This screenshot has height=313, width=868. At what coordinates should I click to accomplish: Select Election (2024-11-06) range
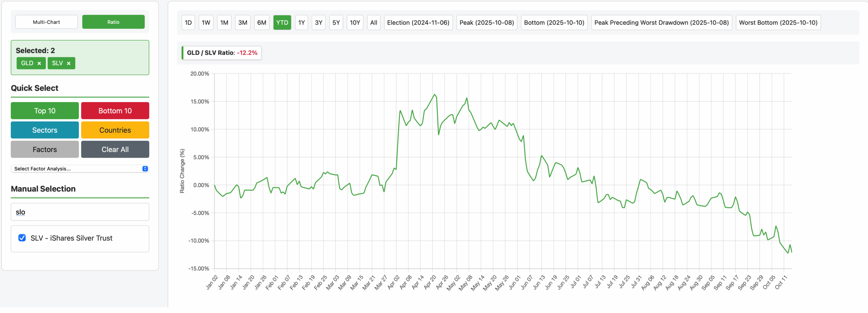[x=418, y=23]
